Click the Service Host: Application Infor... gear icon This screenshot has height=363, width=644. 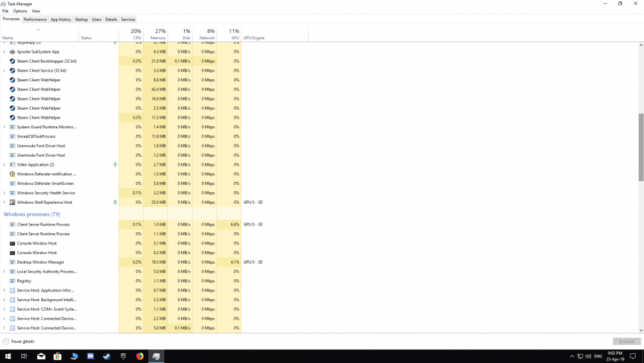click(12, 291)
